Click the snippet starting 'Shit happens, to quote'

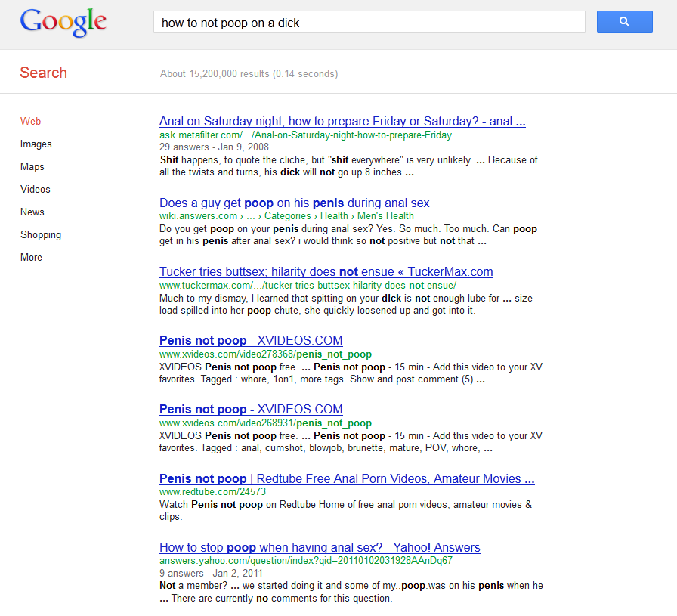tap(348, 166)
